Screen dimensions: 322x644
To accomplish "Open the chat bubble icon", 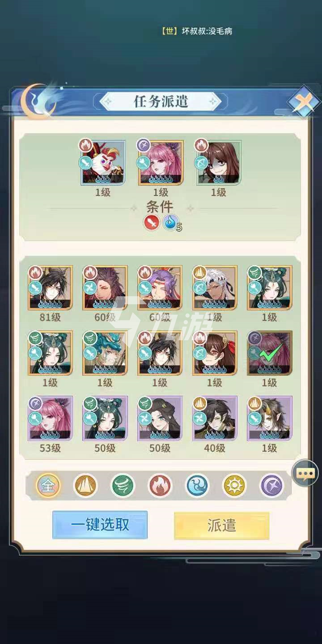I will point(305,473).
